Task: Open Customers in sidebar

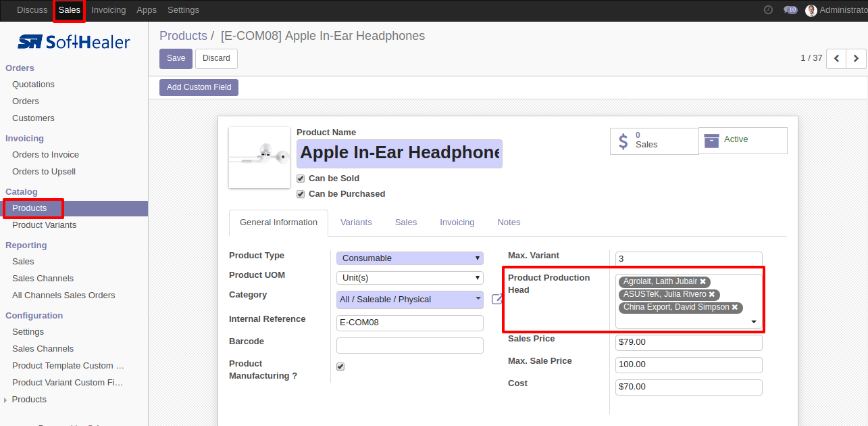Action: point(33,118)
